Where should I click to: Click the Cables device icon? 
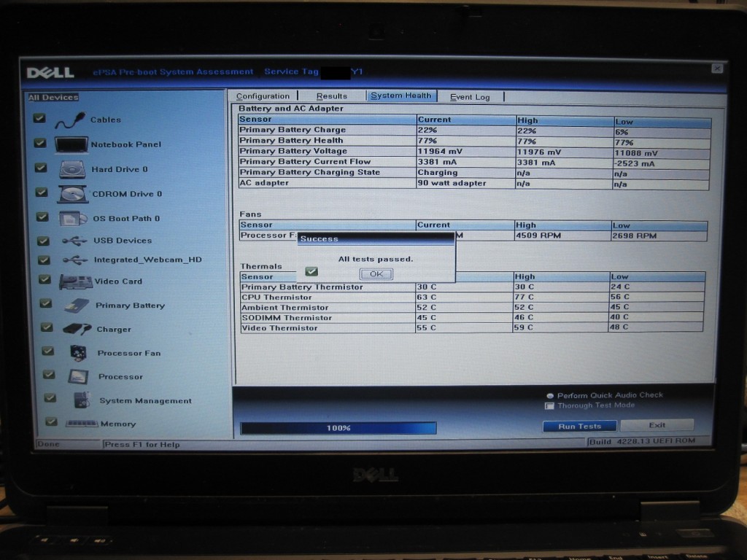click(x=70, y=120)
